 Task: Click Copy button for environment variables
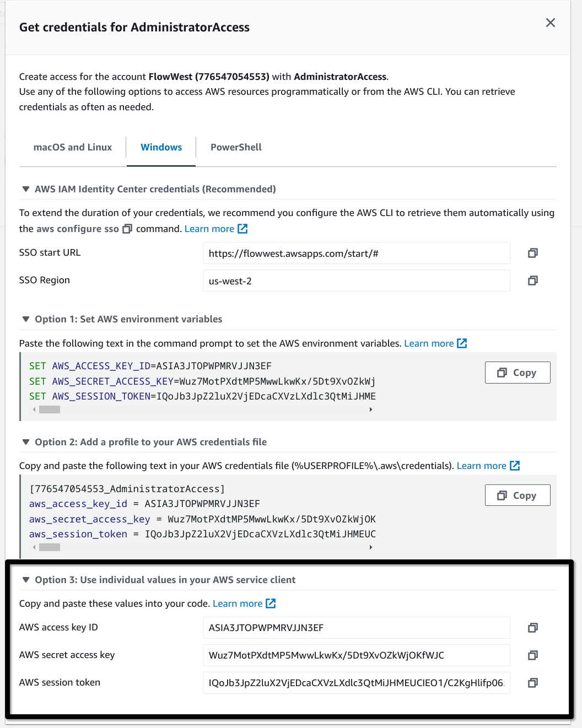[517, 373]
